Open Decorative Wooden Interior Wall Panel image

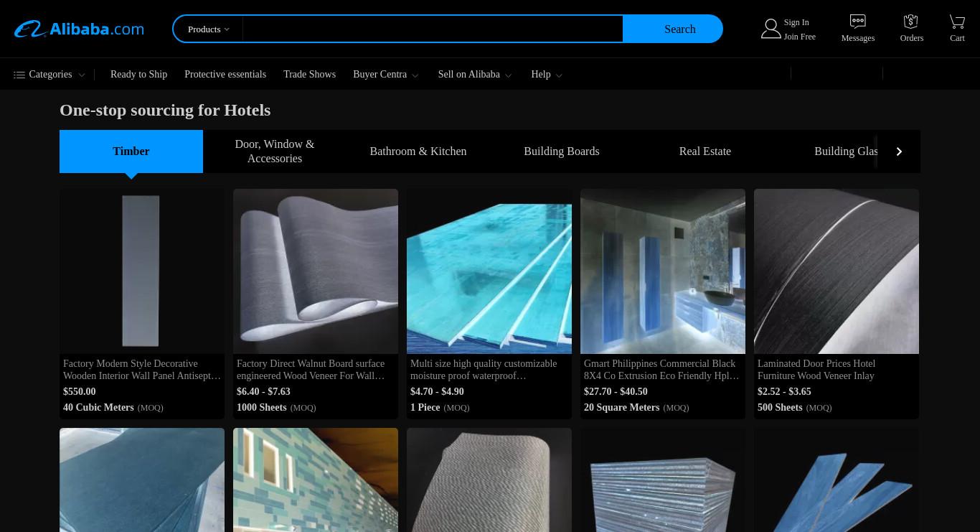(x=142, y=271)
